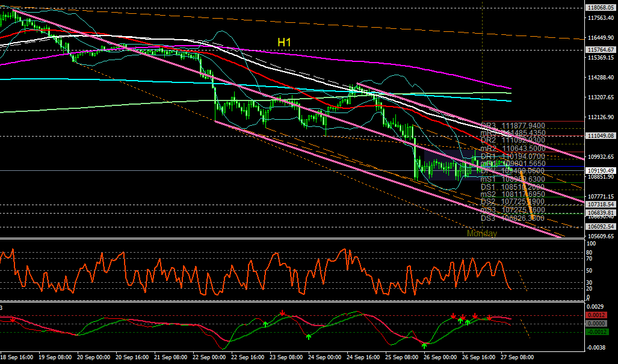
Task: Select the 106092.54 price level tag
Action: pyautogui.click(x=601, y=226)
